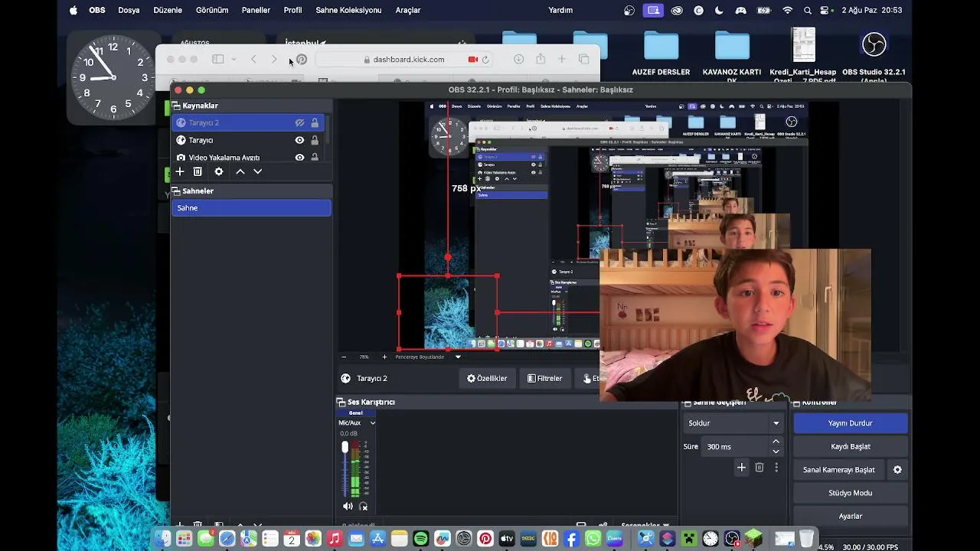Open Safari sidebar dropdown chevron
980x551 pixels.
tap(234, 59)
